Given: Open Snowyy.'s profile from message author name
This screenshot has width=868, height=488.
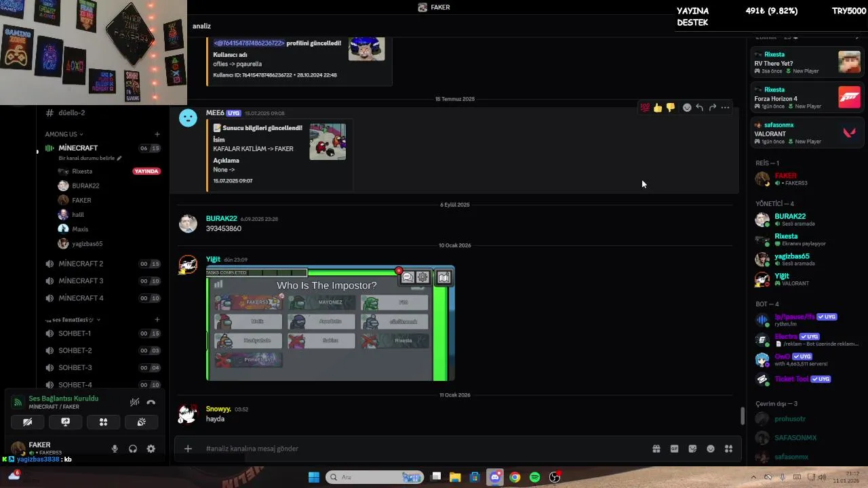Looking at the screenshot, I should click(218, 409).
